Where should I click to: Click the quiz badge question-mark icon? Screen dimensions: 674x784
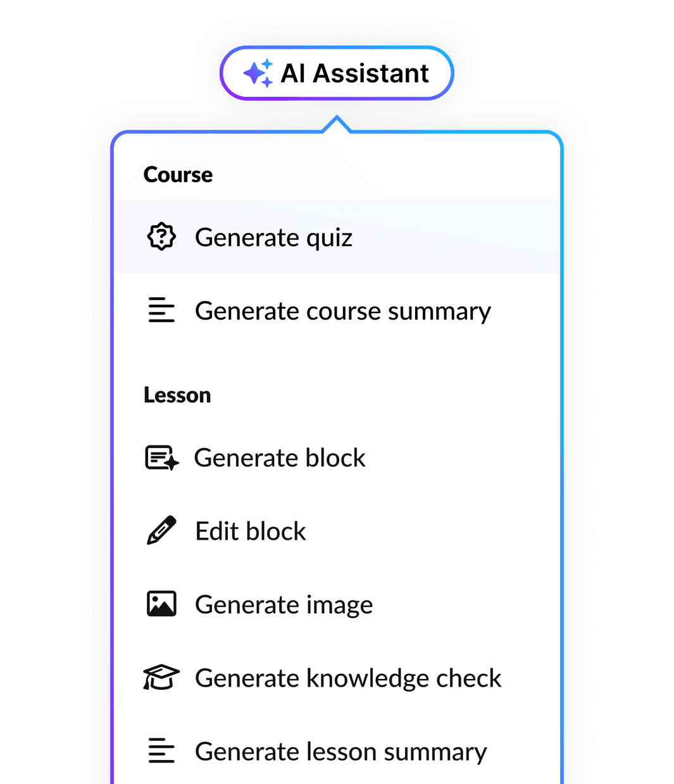161,237
